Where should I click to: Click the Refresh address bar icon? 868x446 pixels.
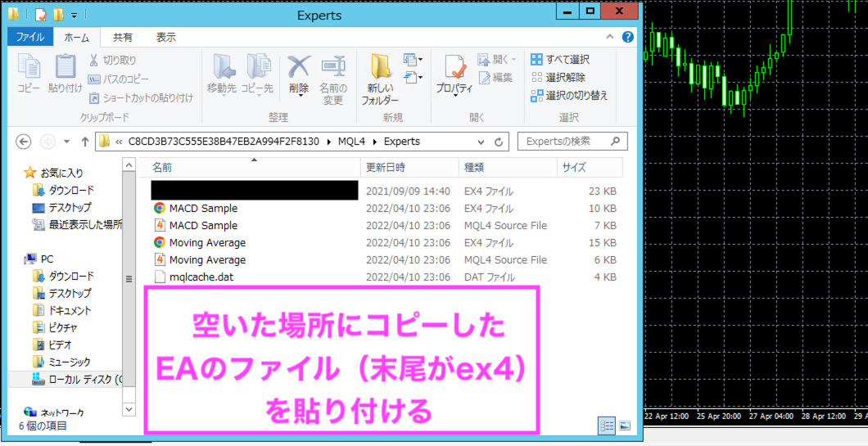[498, 141]
